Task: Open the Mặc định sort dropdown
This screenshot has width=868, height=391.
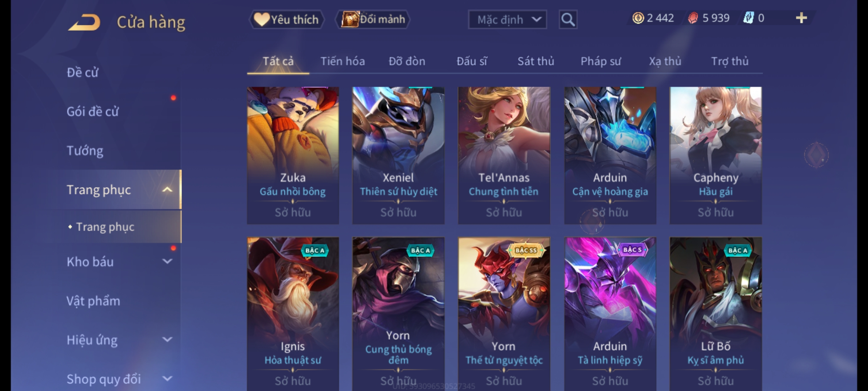Action: pos(507,20)
